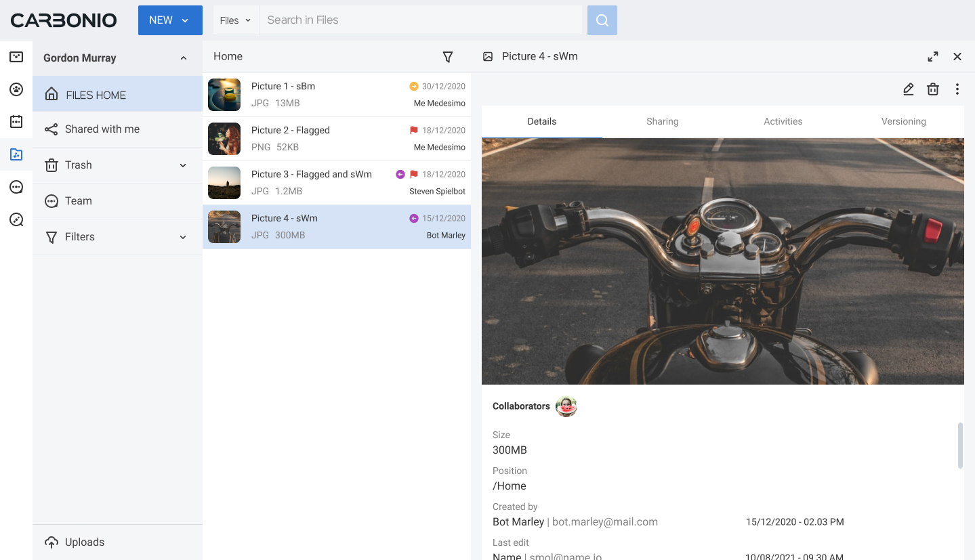Switch to the Sharing tab
This screenshot has height=560, width=975.
(x=662, y=121)
